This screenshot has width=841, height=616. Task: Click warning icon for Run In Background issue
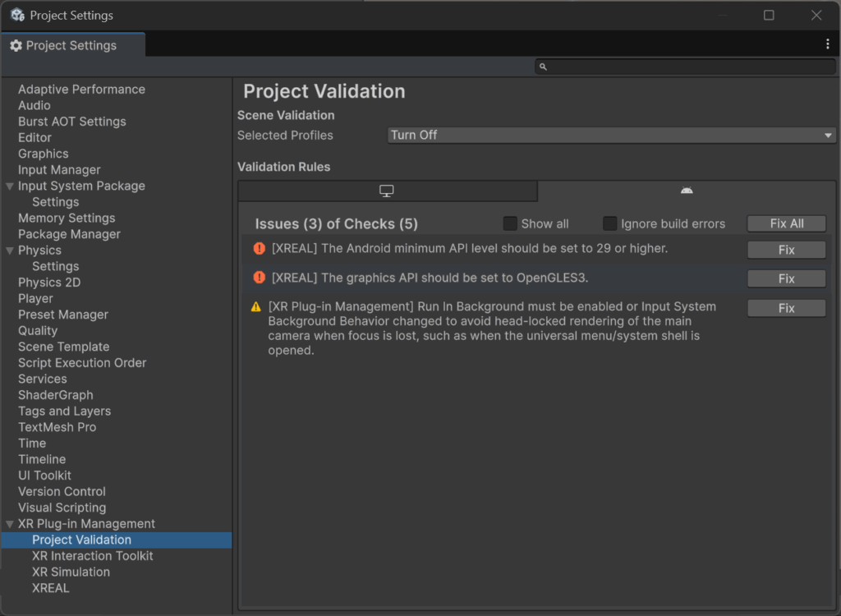coord(256,307)
